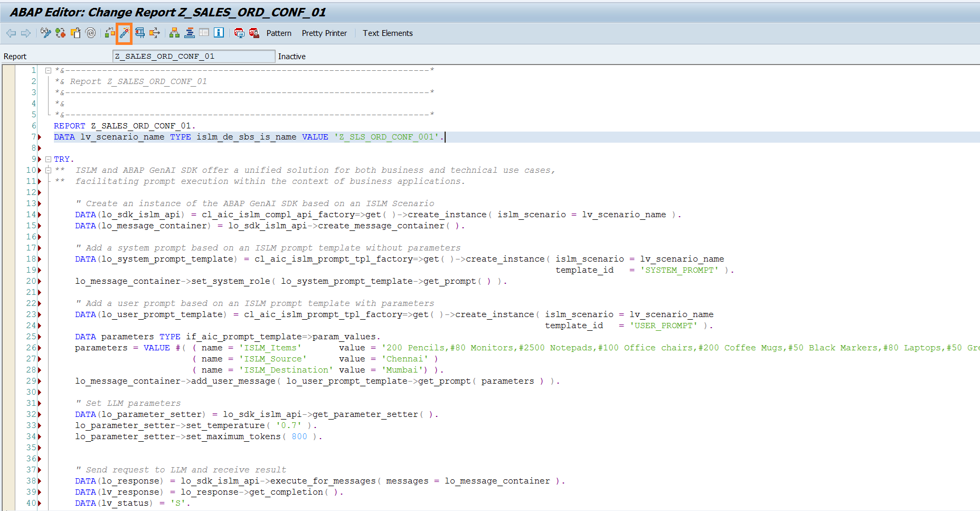
Task: Click the Pattern button
Action: coord(279,33)
